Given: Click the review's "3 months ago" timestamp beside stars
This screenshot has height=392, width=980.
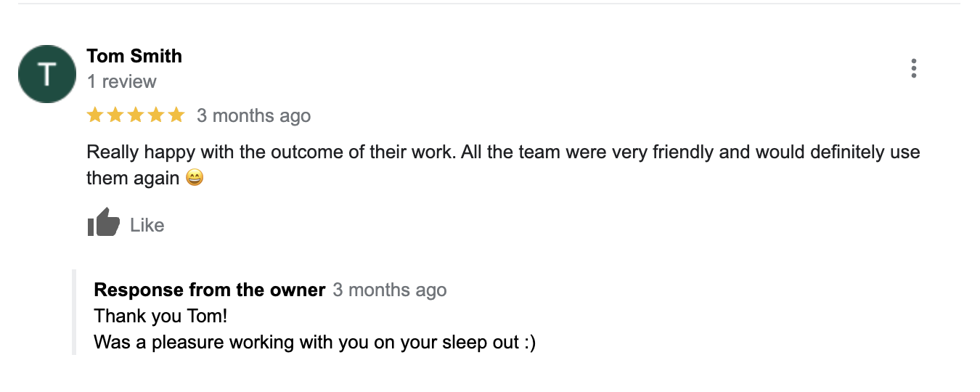Looking at the screenshot, I should [x=253, y=115].
